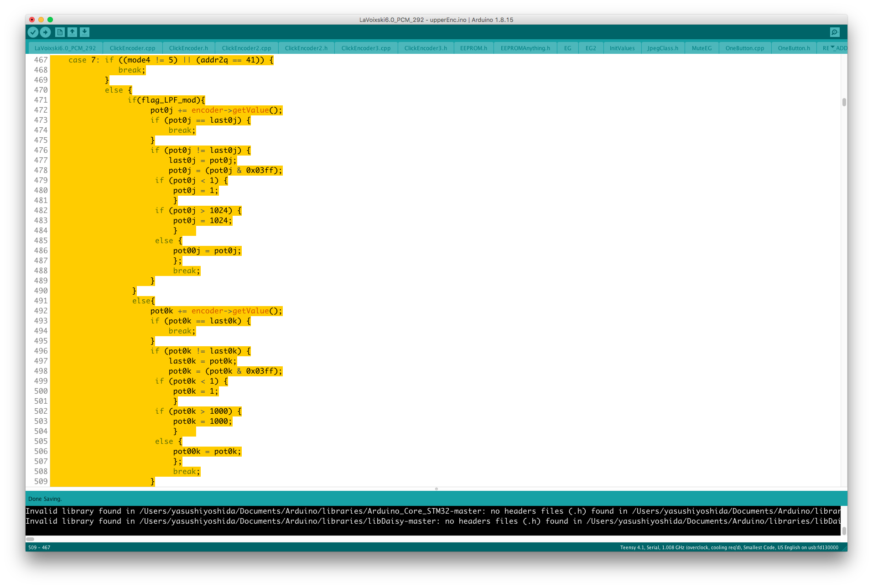Open a sketch with the Open icon
The image size is (873, 588).
[72, 32]
